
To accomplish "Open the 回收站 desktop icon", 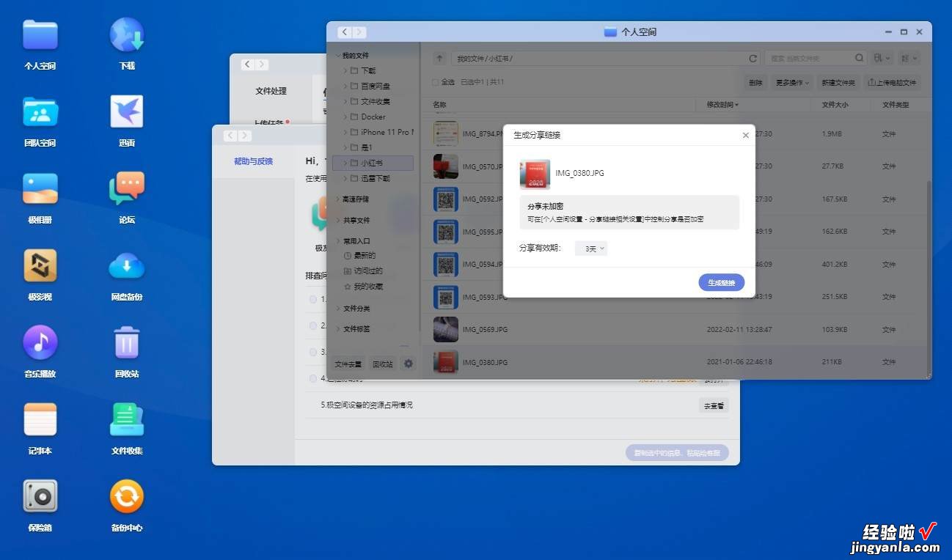I will point(127,343).
